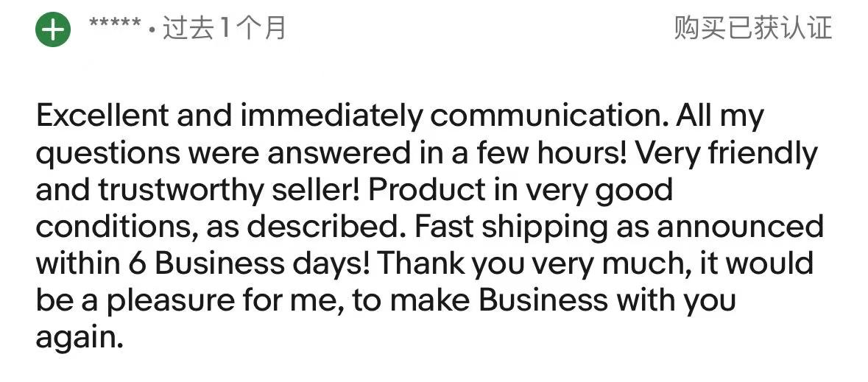Click the "过去1个月" time label
868x382 pixels.
point(224,29)
